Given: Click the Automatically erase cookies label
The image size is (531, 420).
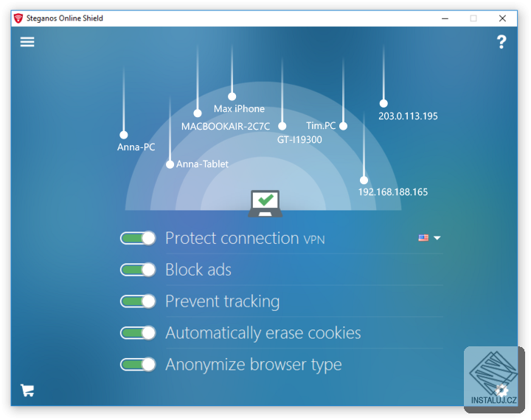Looking at the screenshot, I should pos(263,333).
